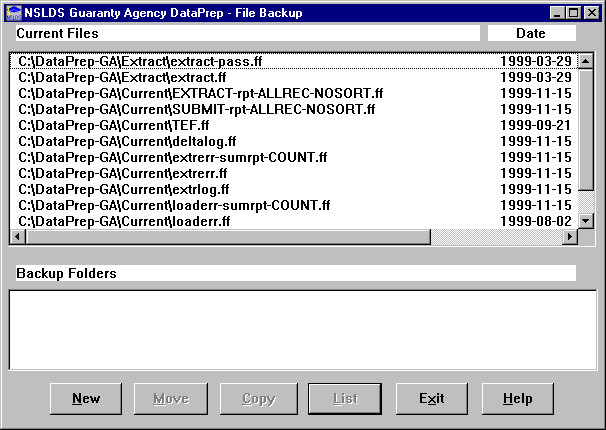Pick the TEF.ff file row
This screenshot has width=606, height=430.
pos(114,125)
